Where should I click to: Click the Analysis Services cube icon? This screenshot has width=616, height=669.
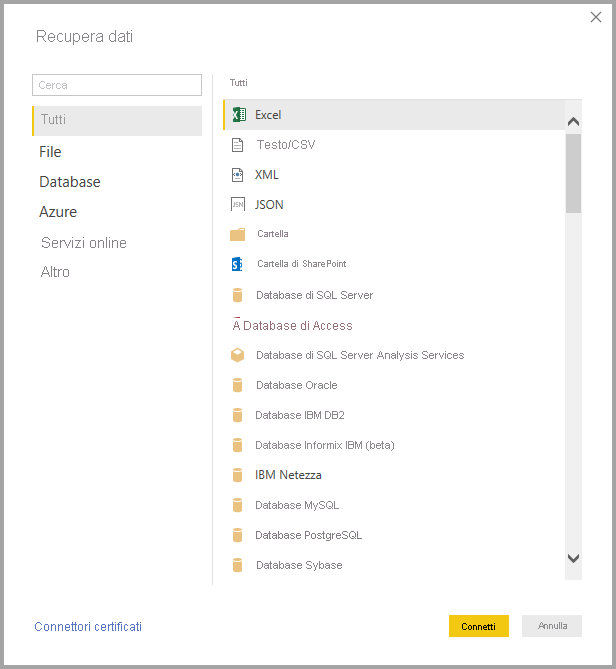238,355
